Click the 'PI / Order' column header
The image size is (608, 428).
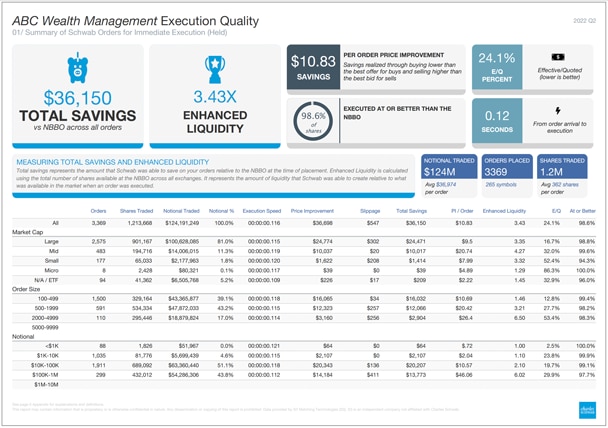462,211
